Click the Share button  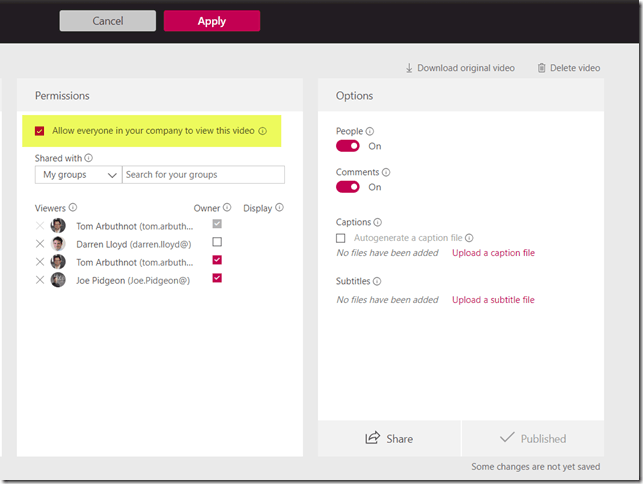pyautogui.click(x=389, y=438)
